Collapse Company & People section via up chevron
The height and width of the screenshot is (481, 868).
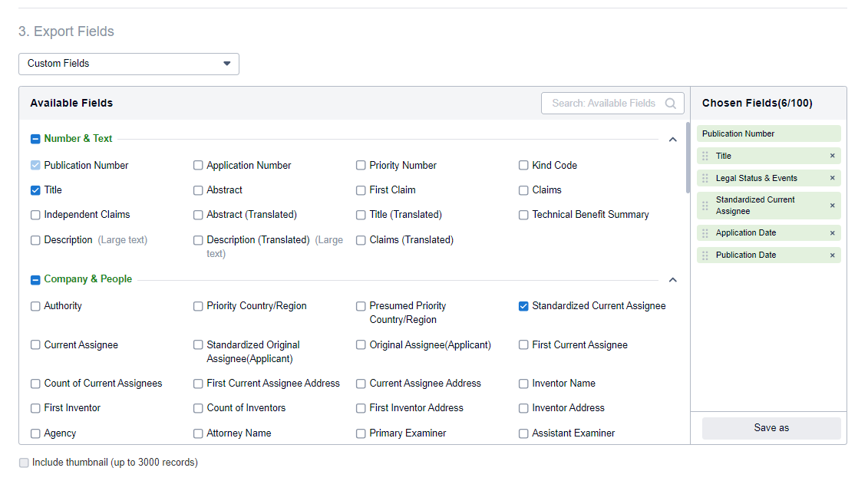click(x=672, y=279)
